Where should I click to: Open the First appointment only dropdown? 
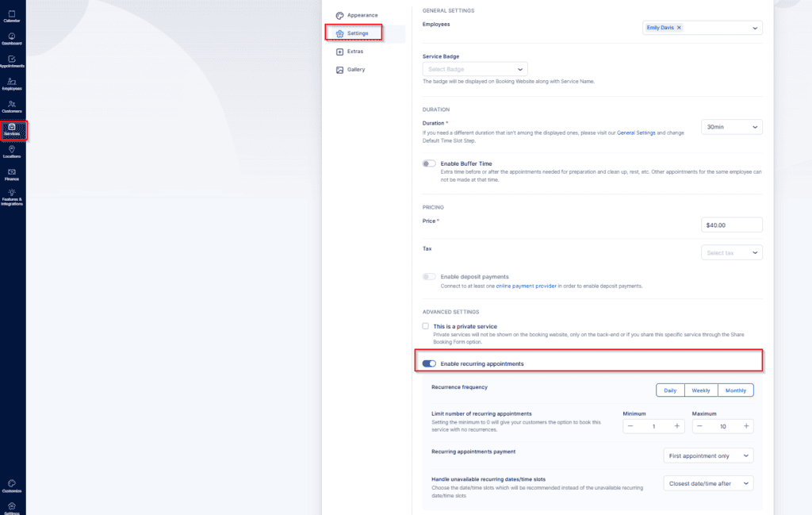pyautogui.click(x=708, y=456)
